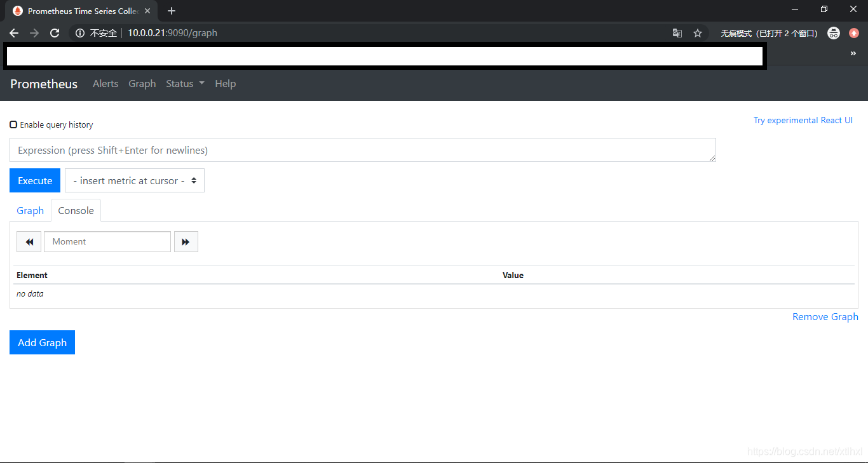
Task: Click the browser forward arrow
Action: (x=34, y=33)
